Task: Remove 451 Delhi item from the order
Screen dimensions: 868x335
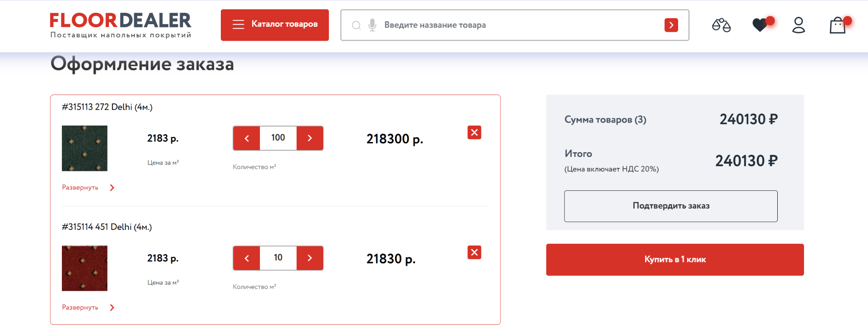Action: click(474, 253)
